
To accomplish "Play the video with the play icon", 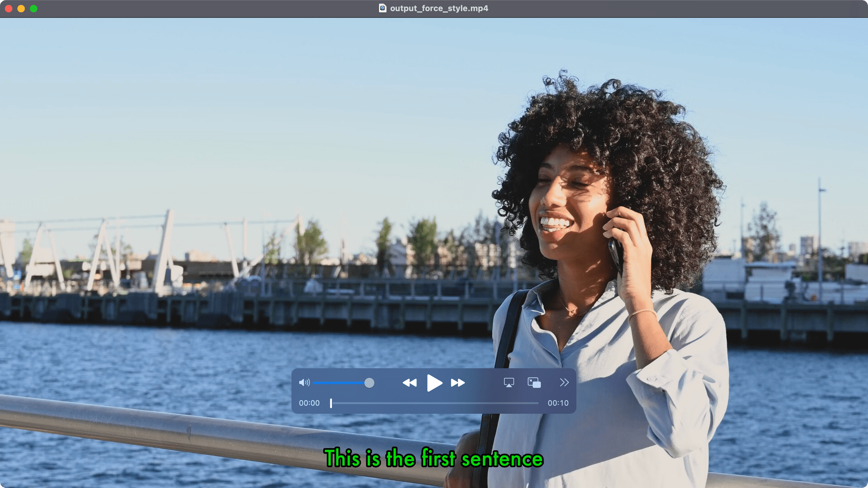I will pos(434,383).
